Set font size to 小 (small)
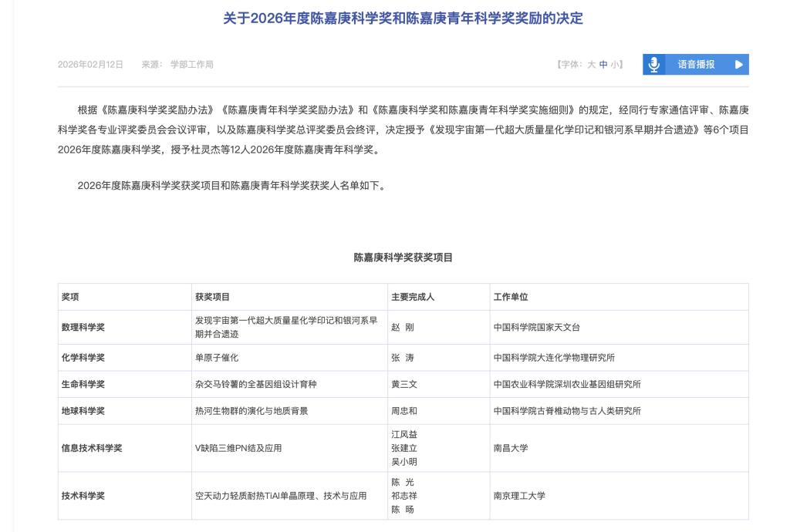The image size is (790, 532). [x=615, y=65]
